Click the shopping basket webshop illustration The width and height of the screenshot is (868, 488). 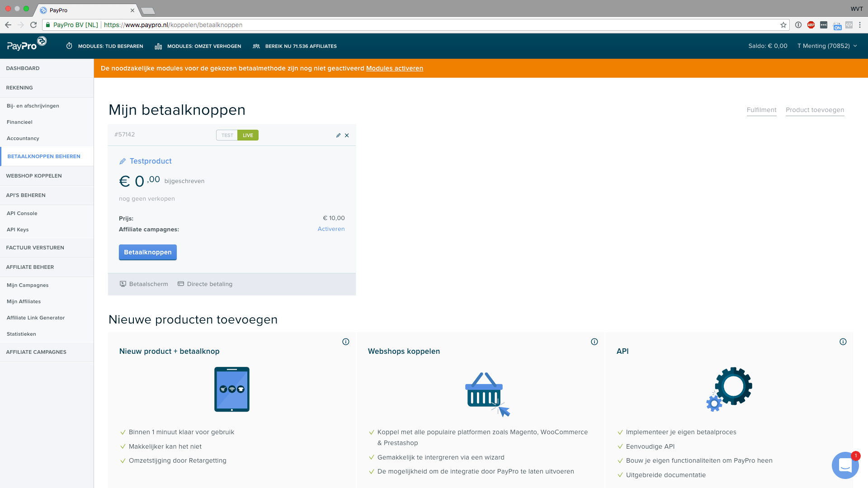coord(487,394)
